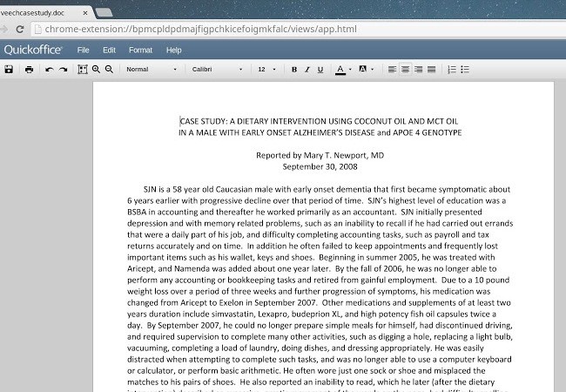566x392 pixels.
Task: Toggle underline formatting
Action: coord(320,70)
